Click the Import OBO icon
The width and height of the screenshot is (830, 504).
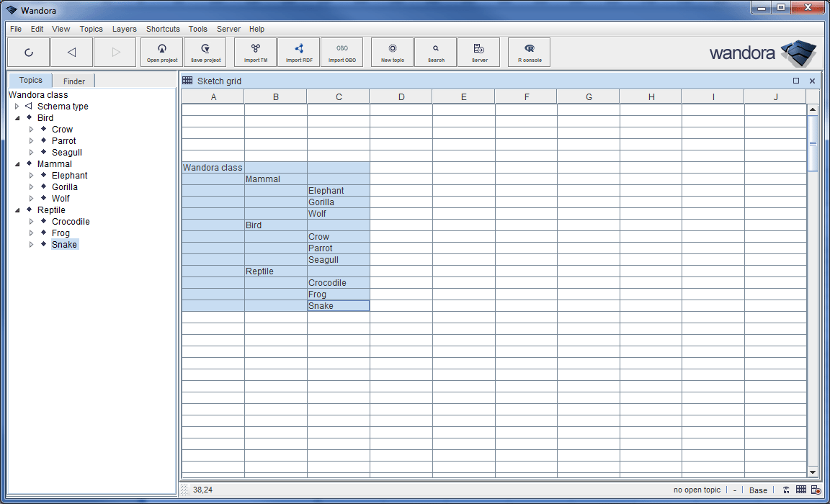point(342,52)
